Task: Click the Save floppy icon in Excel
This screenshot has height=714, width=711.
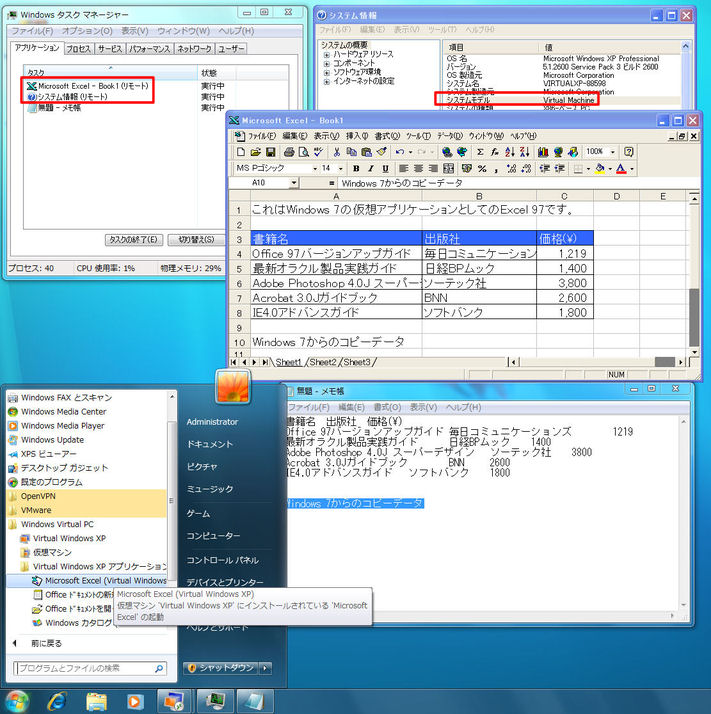Action: [270, 152]
